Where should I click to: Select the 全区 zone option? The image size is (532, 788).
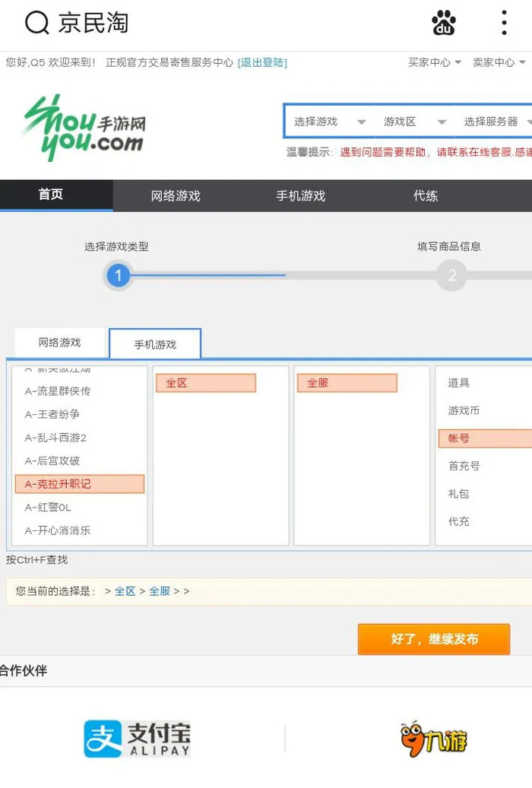206,383
